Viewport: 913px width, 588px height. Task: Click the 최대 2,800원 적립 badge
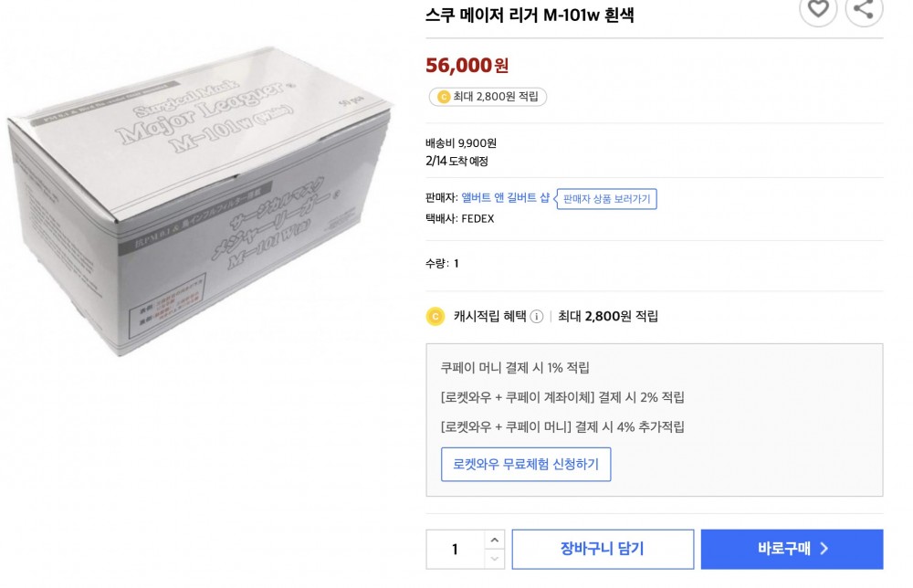coord(488,97)
